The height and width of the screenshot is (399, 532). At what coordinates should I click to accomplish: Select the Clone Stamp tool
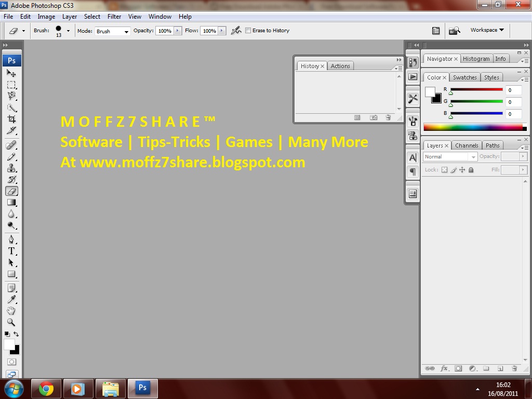coord(11,168)
